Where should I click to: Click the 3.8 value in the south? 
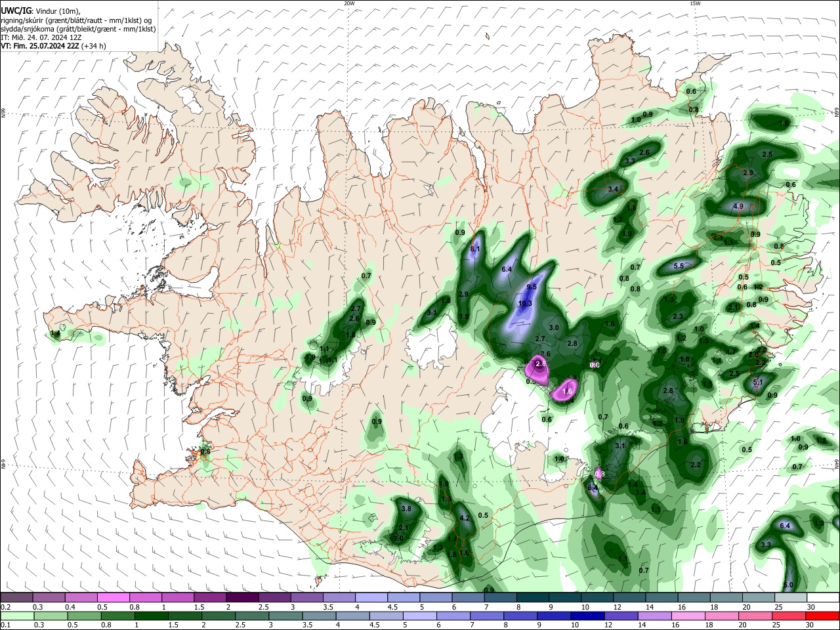pyautogui.click(x=406, y=509)
